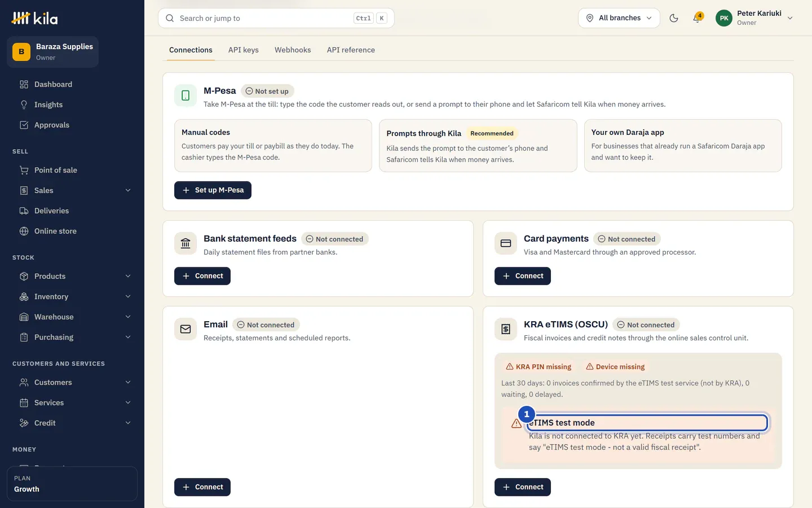This screenshot has width=812, height=508.
Task: Toggle dark mode with the moon icon
Action: tap(673, 18)
